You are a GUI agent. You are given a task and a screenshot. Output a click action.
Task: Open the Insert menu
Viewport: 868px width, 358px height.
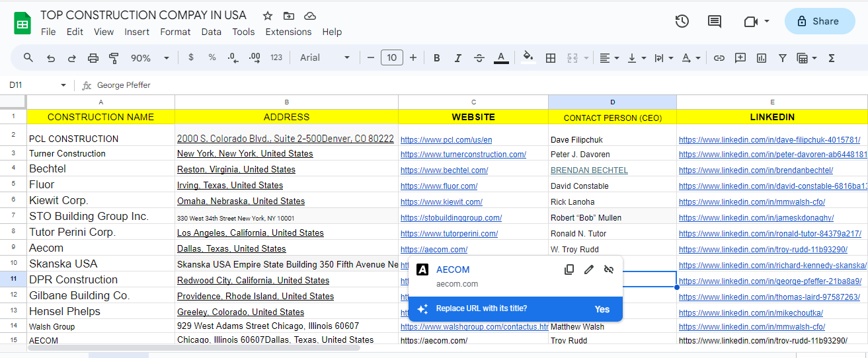pos(137,32)
